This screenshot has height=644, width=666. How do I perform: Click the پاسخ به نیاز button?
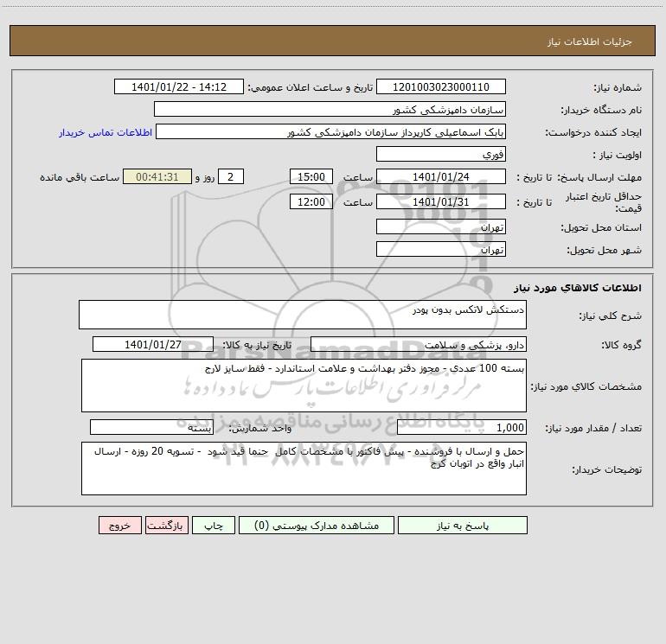tap(463, 526)
